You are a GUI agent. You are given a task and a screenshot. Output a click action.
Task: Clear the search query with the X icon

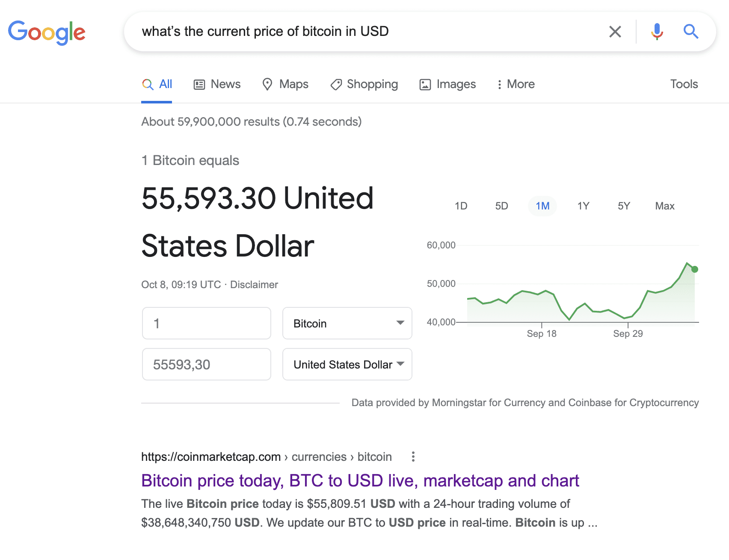[x=615, y=31]
